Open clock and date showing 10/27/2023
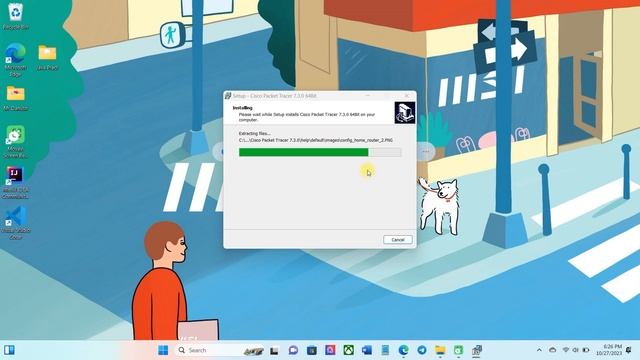 coord(609,350)
